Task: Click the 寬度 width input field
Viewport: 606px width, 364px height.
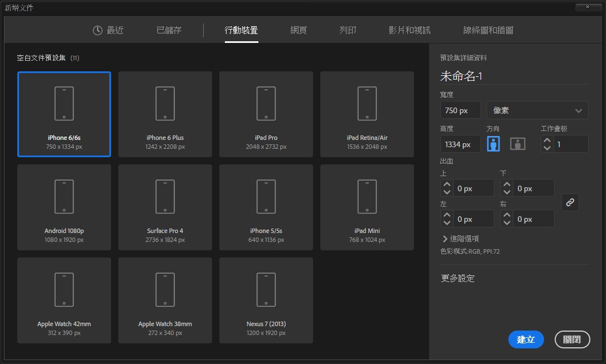Action: click(x=460, y=110)
